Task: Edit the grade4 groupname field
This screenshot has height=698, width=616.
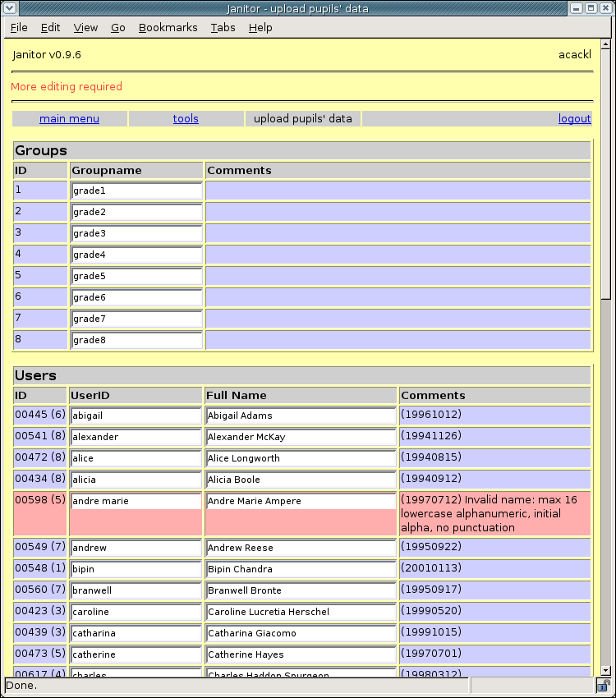Action: pos(136,255)
